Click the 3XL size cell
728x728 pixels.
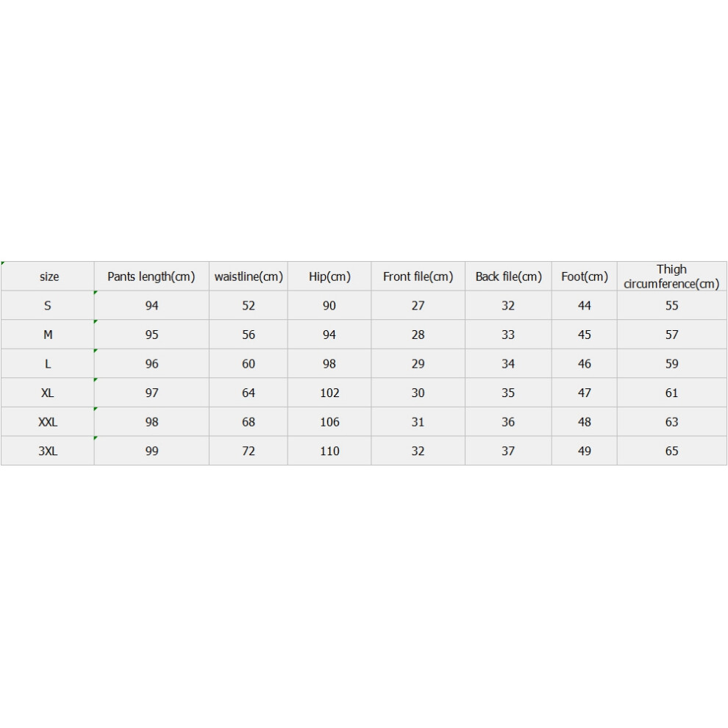pyautogui.click(x=47, y=451)
